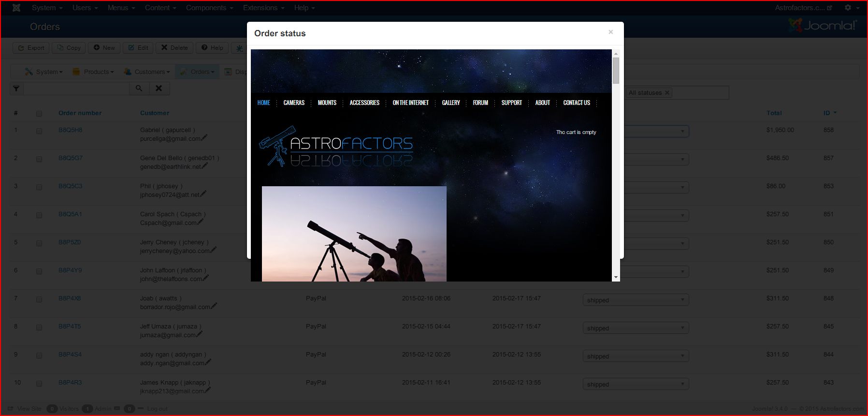Open order number link B8Q5H6
The height and width of the screenshot is (416, 868).
click(x=71, y=130)
